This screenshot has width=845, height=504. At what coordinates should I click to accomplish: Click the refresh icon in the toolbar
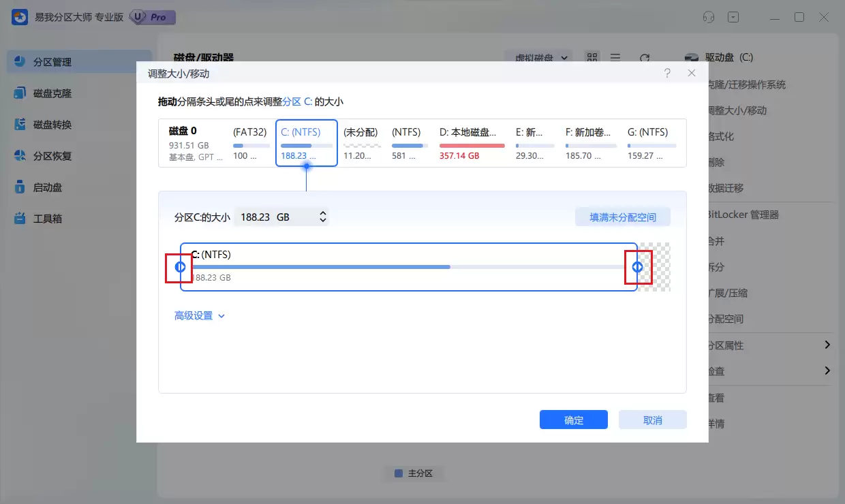coord(644,59)
